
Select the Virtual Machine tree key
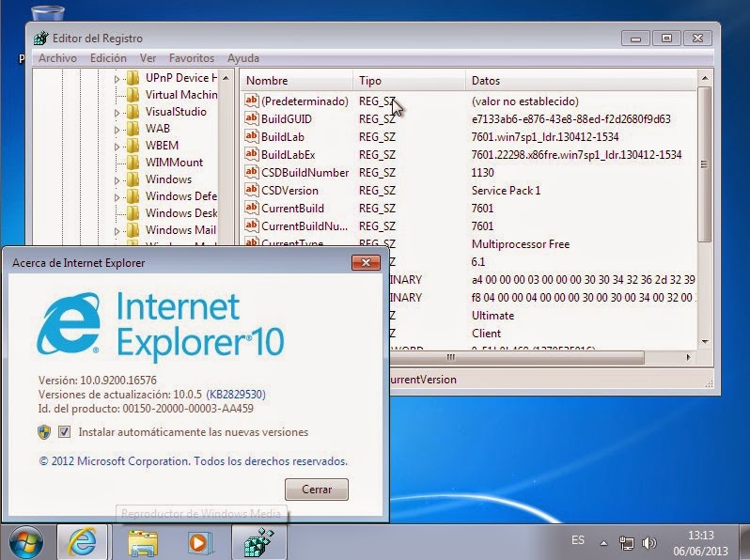pyautogui.click(x=181, y=95)
